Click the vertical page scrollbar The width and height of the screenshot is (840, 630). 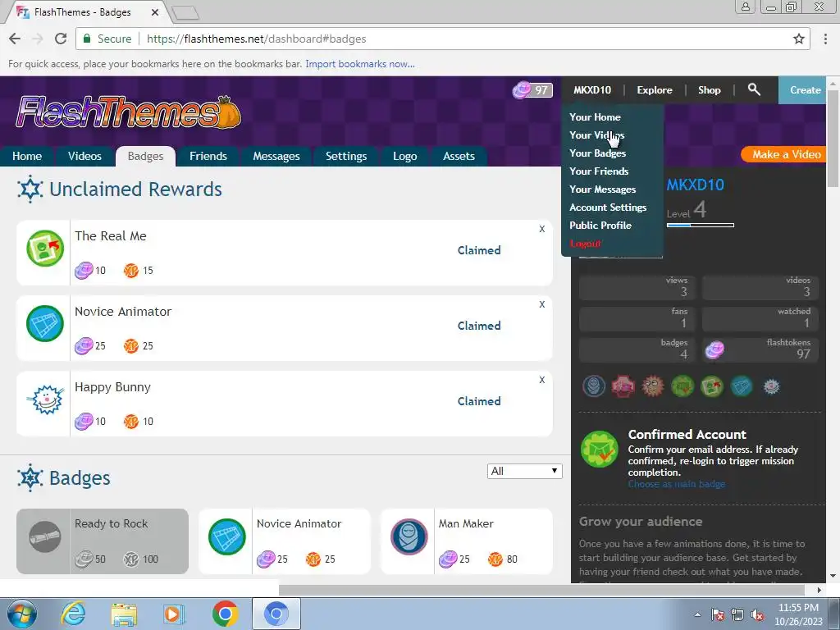(833, 138)
